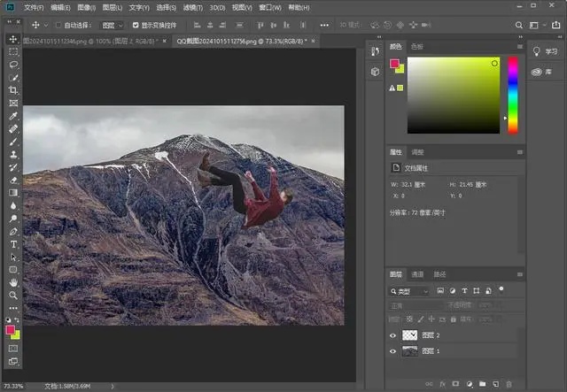This screenshot has width=567, height=392.
Task: Click the foreground color swatch in the toolbox
Action: pos(12,329)
